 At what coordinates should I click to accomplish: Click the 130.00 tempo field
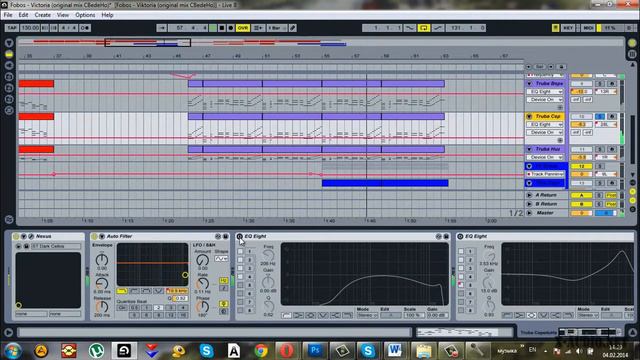[29, 28]
